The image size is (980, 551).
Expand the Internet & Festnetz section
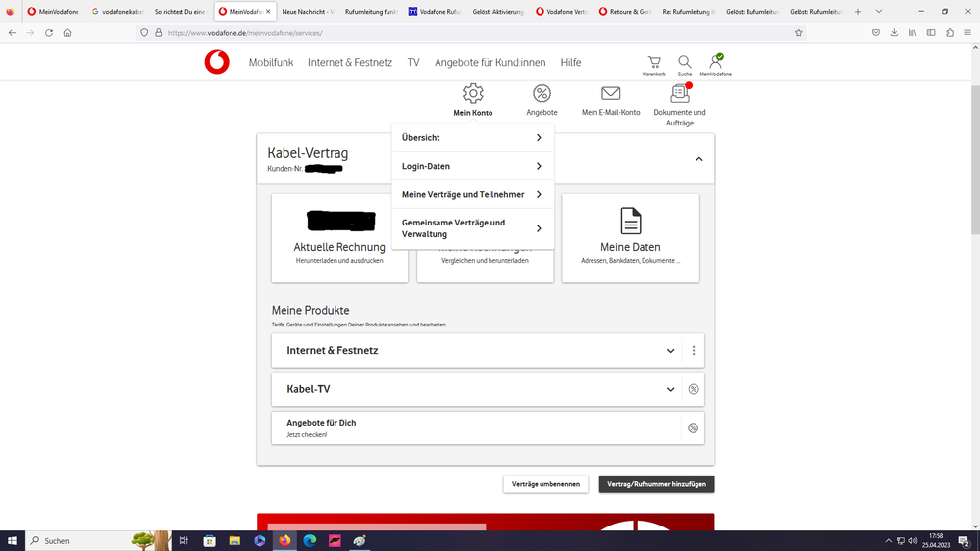tap(670, 351)
